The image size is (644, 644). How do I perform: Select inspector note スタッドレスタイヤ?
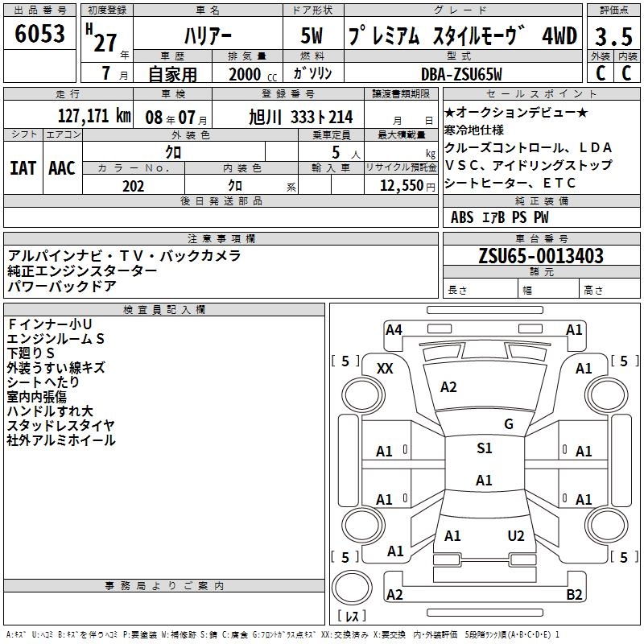pyautogui.click(x=61, y=426)
